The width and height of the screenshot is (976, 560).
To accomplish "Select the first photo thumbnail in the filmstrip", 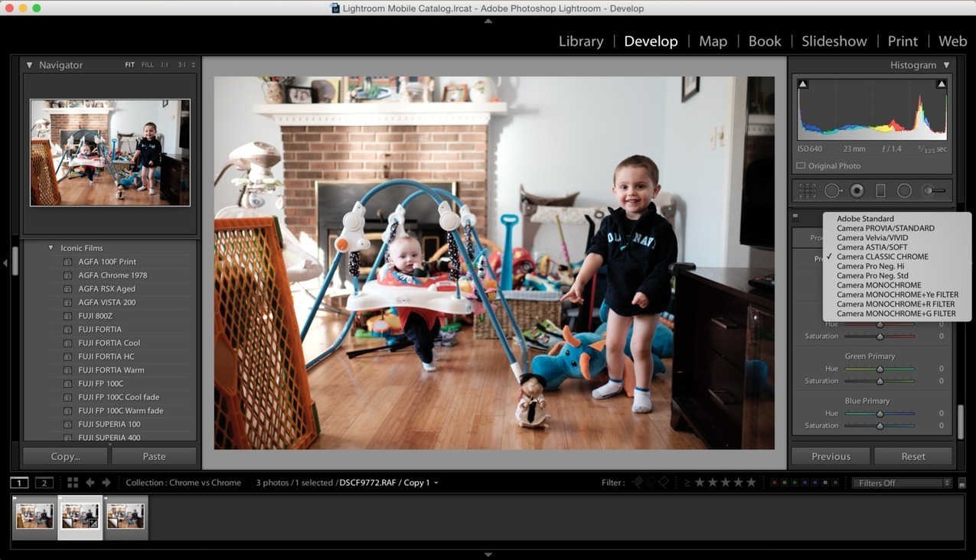I will pyautogui.click(x=34, y=516).
